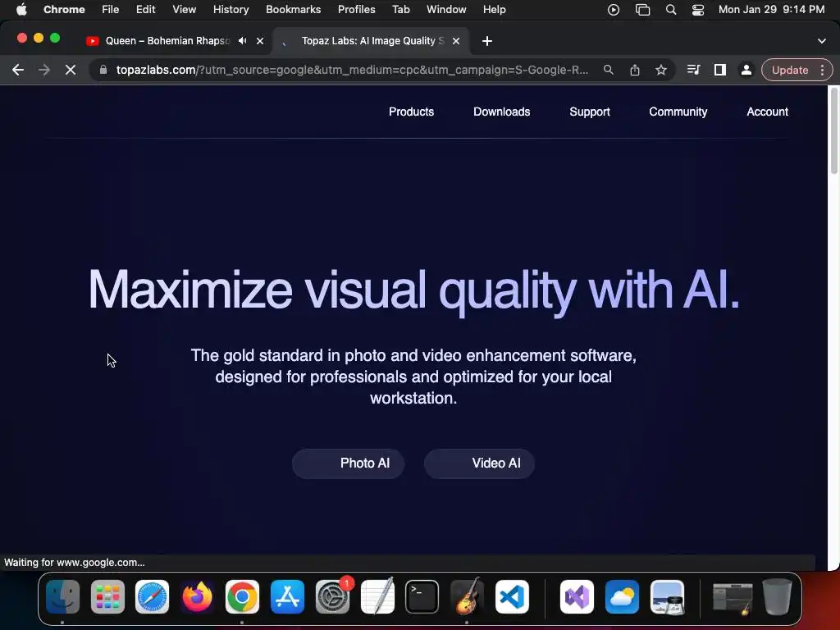Close the Queen Bohemian Rhapsody tab

coord(260,41)
